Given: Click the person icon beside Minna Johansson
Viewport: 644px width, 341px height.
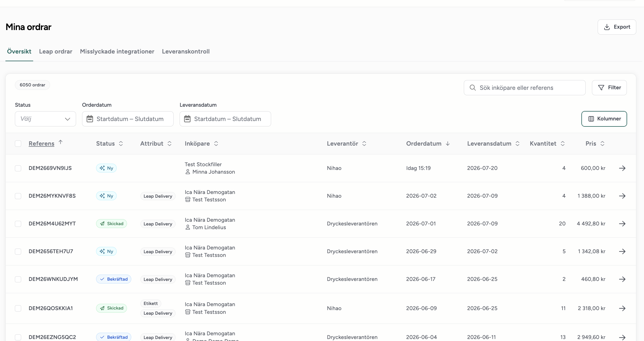Looking at the screenshot, I should [188, 172].
